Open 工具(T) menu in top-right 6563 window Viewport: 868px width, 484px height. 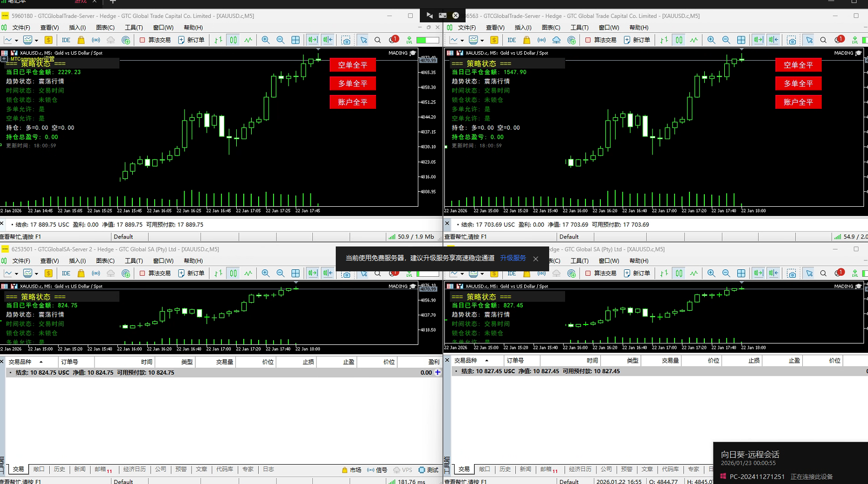click(579, 28)
